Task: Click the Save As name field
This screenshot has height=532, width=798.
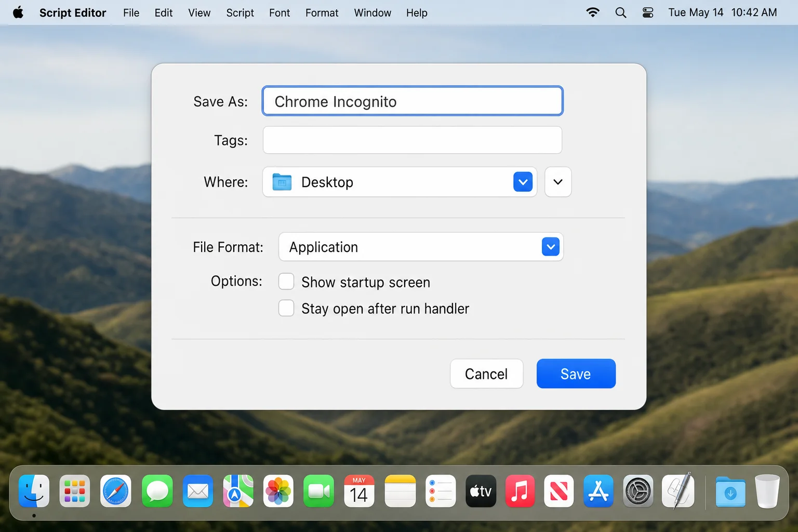Action: click(x=413, y=101)
